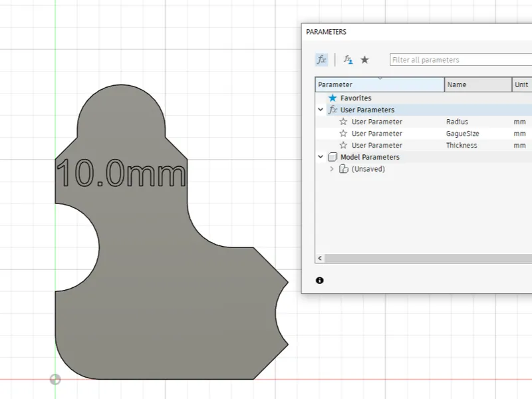532x399 pixels.
Task: Favorite the Radius parameter star
Action: click(343, 122)
